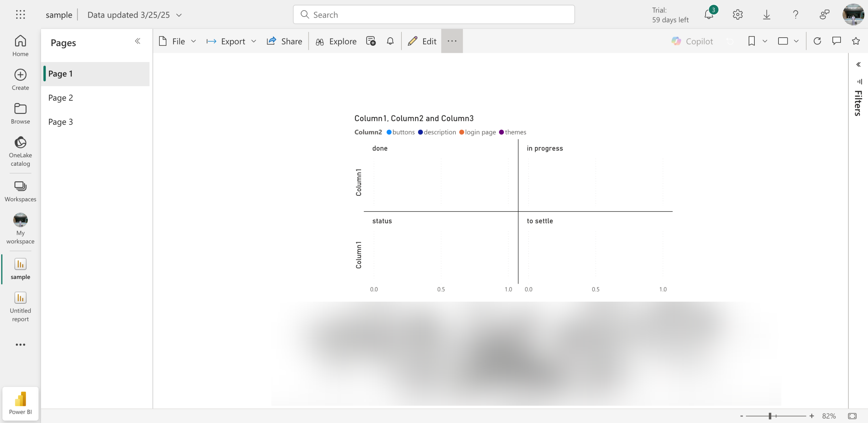
Task: Click the Search input field
Action: click(x=434, y=15)
